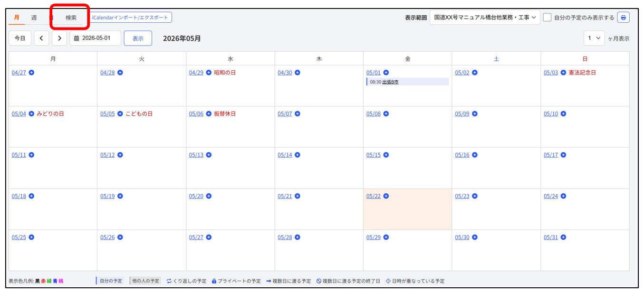Click the 表示 button
Viewport: 644px width, 292px height.
click(138, 38)
